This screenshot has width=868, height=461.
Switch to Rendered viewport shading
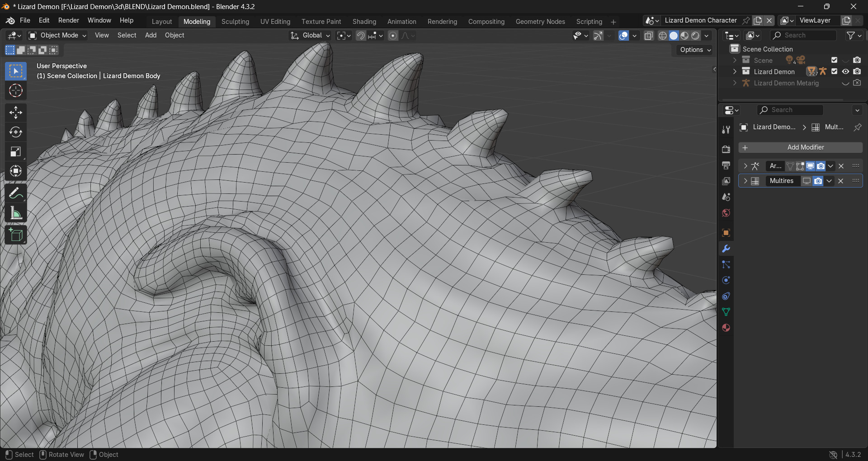[x=696, y=36]
